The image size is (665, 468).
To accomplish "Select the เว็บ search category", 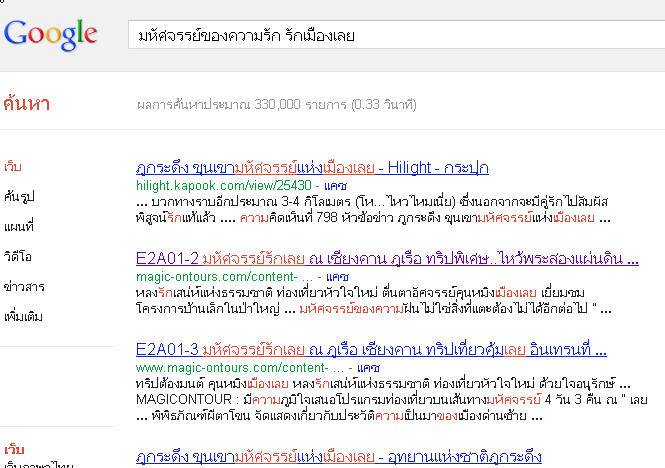I will pyautogui.click(x=13, y=166).
